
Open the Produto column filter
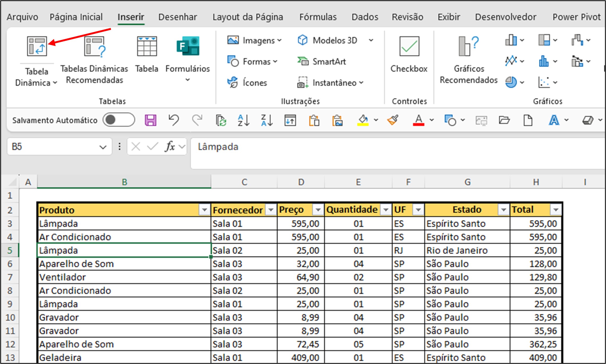point(204,210)
